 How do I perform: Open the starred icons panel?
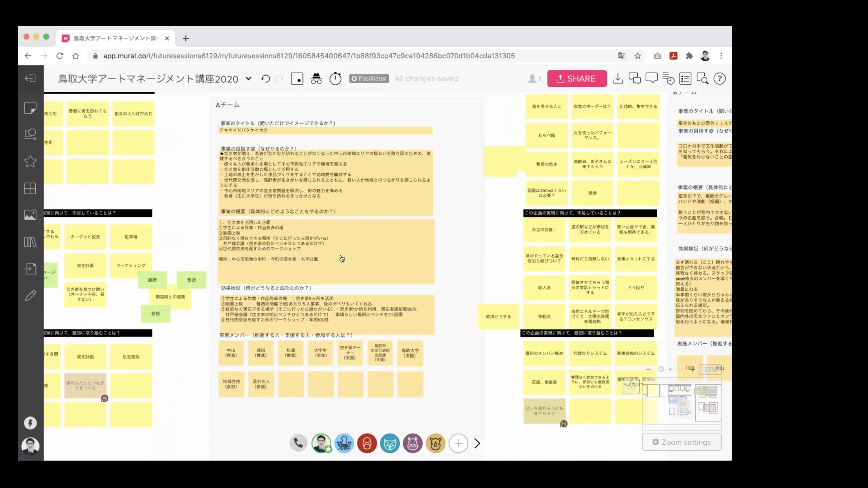pos(30,161)
